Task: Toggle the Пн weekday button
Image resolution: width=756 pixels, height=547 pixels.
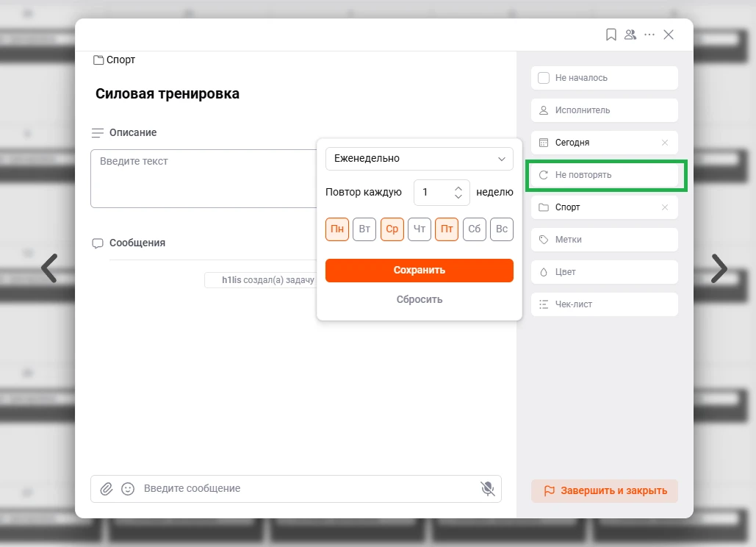Action: click(x=337, y=229)
